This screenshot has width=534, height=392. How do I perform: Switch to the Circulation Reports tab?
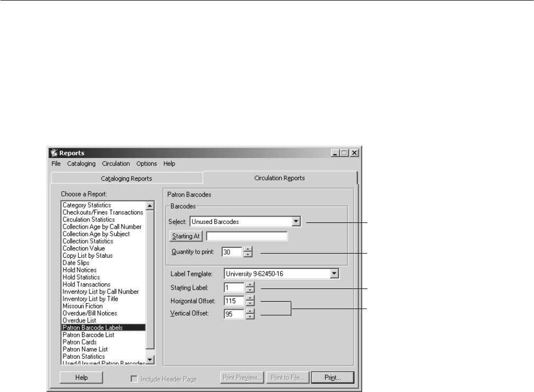(x=280, y=178)
